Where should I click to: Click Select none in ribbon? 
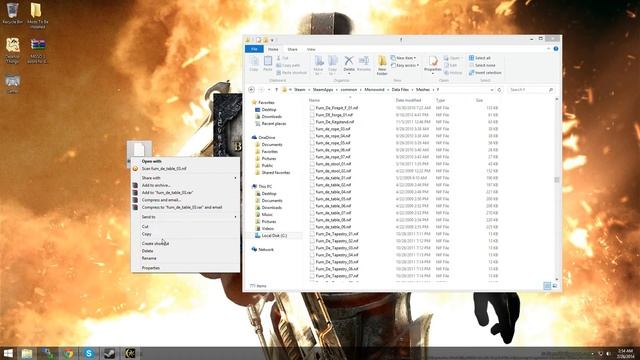(x=482, y=65)
